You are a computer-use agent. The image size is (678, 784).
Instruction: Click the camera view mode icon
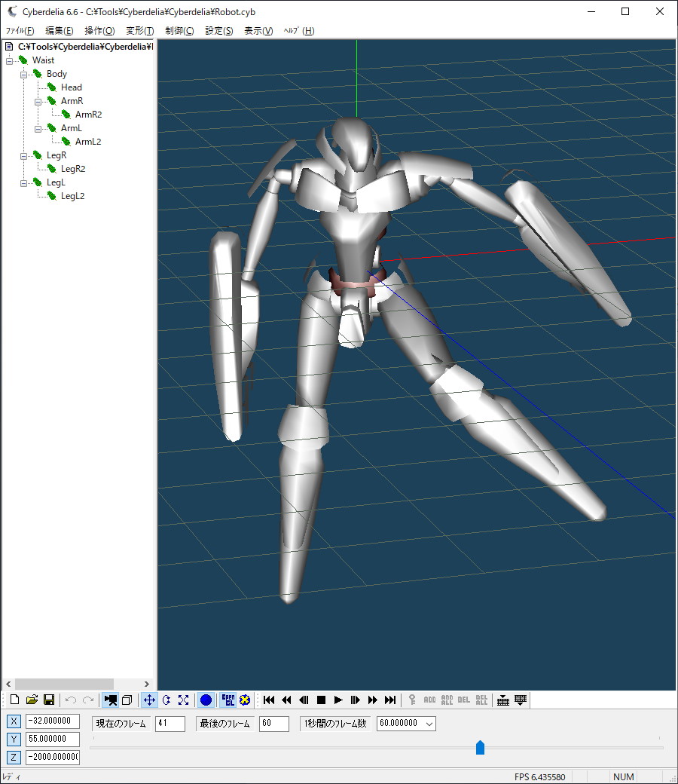click(x=111, y=700)
